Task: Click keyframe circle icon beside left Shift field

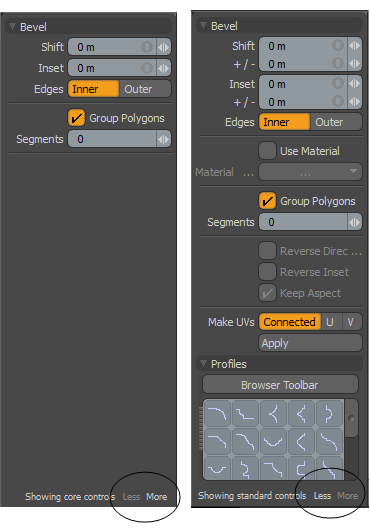Action: 147,47
